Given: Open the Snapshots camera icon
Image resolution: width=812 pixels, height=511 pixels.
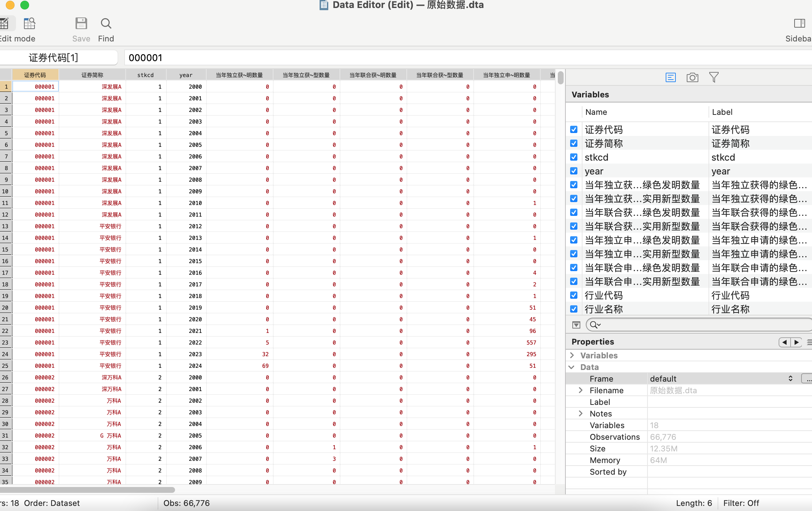Looking at the screenshot, I should (692, 77).
